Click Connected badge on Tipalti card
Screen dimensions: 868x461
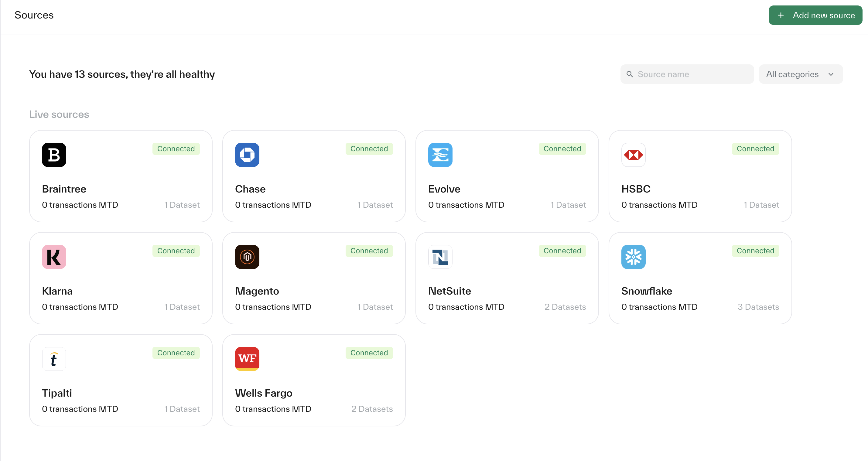(x=176, y=353)
